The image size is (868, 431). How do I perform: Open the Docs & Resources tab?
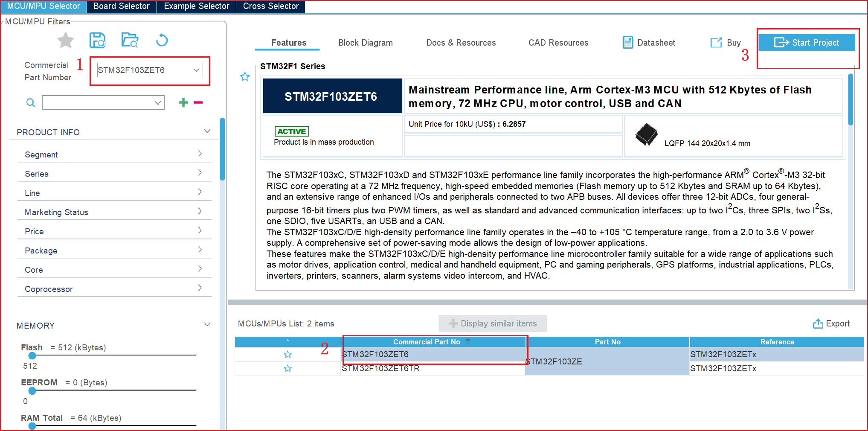click(461, 43)
